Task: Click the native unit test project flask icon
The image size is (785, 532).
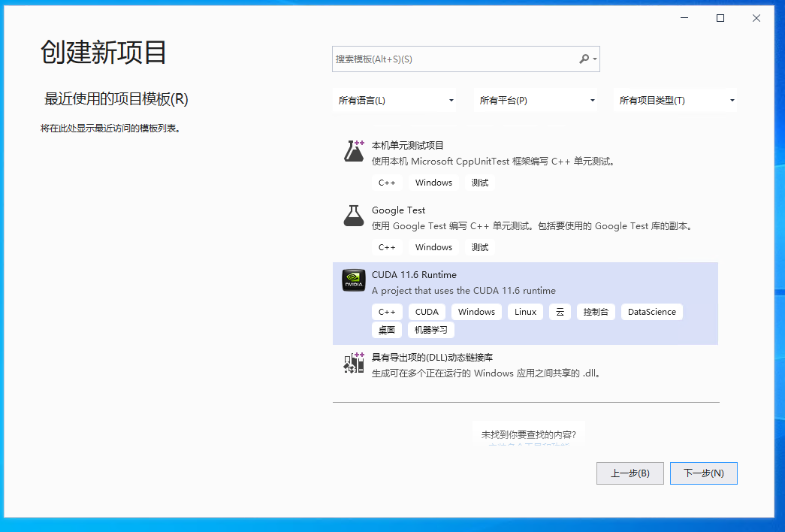Action: (354, 151)
